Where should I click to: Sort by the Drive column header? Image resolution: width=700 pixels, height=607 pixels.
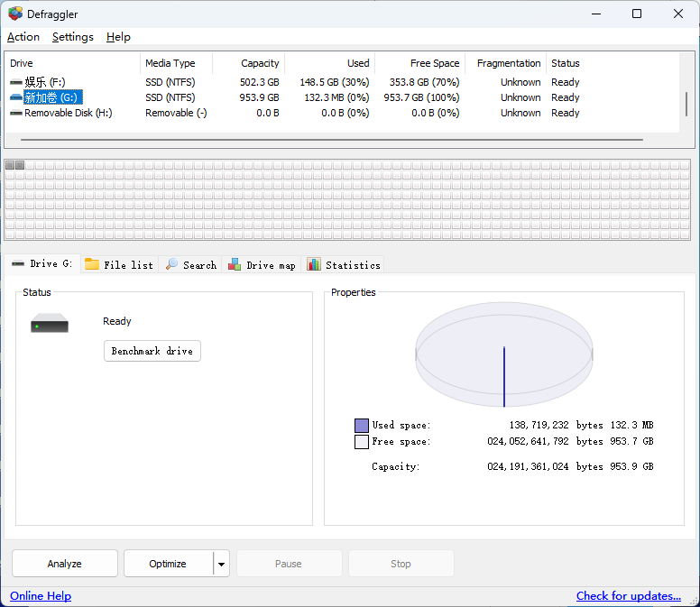73,63
